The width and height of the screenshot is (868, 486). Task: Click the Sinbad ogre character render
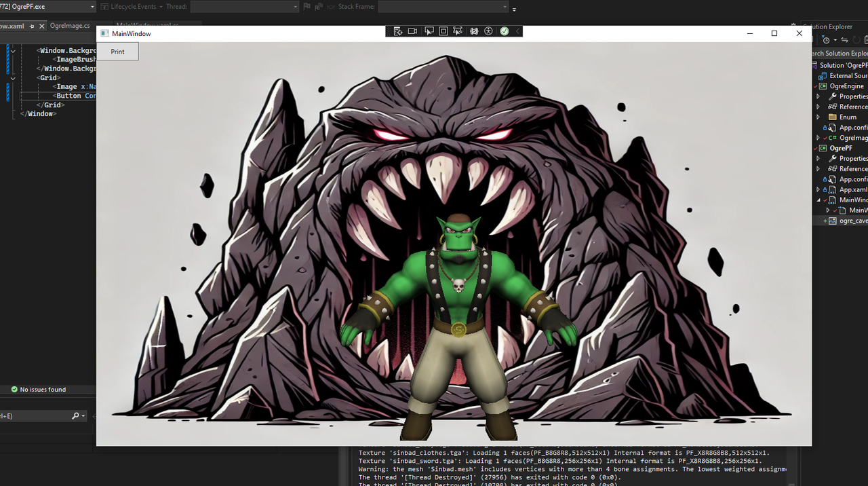pyautogui.click(x=459, y=326)
